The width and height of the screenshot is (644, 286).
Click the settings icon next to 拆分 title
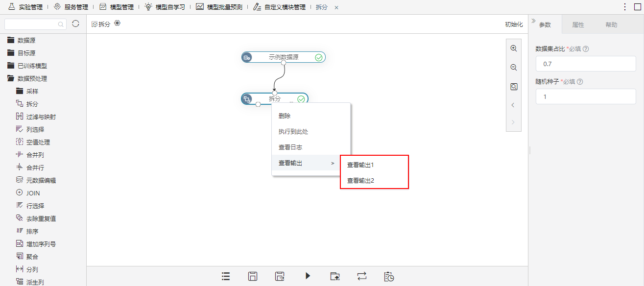tap(117, 23)
